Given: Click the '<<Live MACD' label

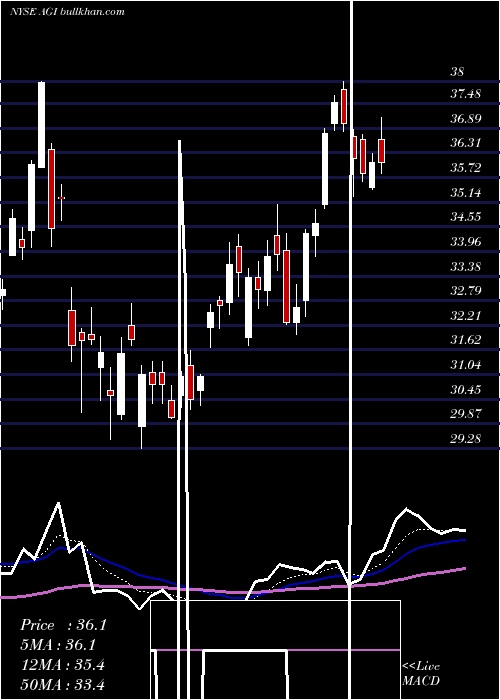Looking at the screenshot, I should tap(421, 674).
